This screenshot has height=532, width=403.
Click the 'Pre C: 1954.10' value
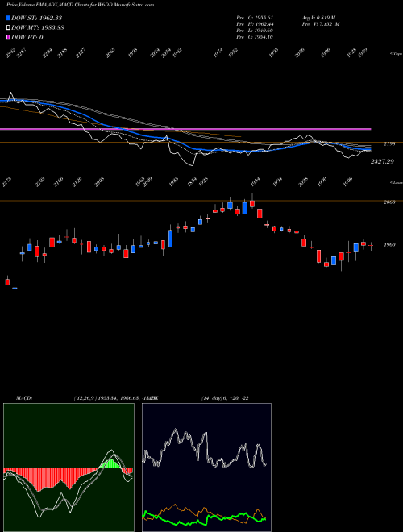[x=255, y=37]
